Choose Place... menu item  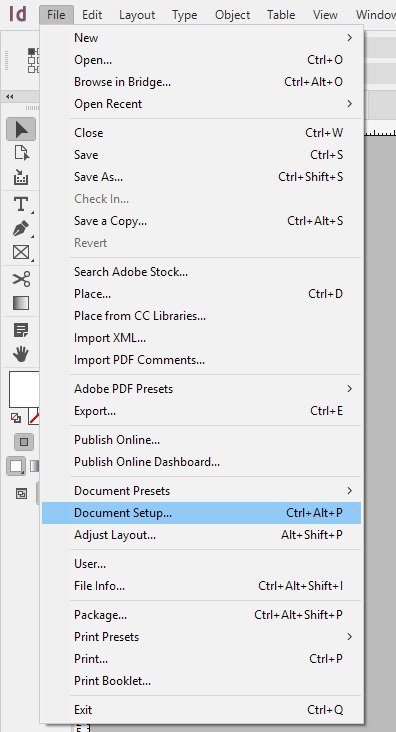[201, 294]
